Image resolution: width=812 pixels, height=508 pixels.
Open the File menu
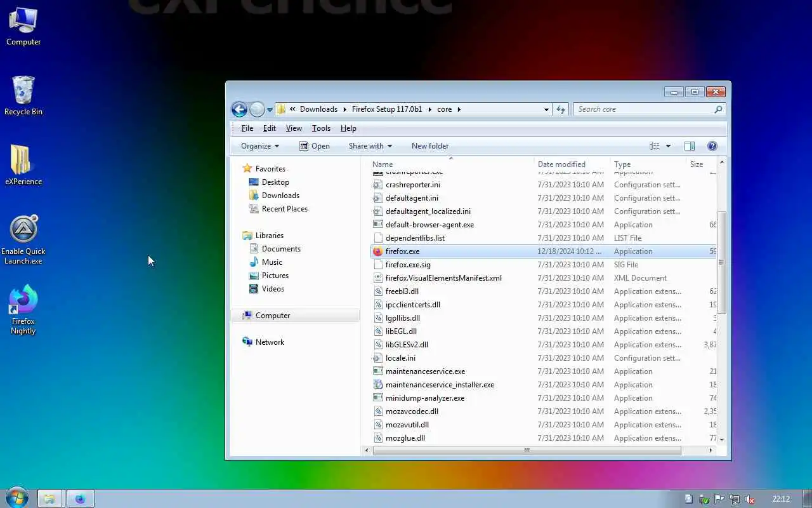pyautogui.click(x=247, y=128)
